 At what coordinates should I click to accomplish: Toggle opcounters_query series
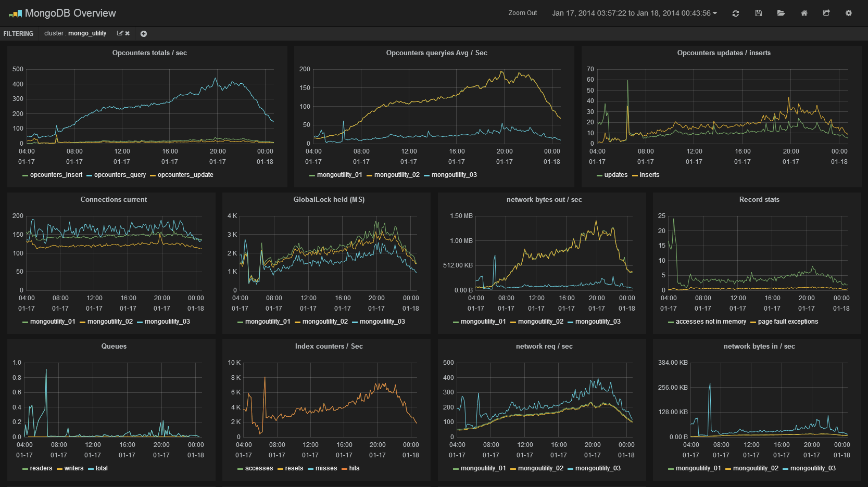120,175
